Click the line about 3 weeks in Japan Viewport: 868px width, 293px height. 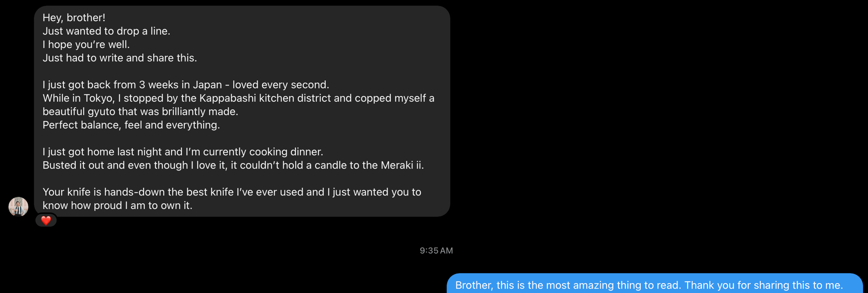[186, 85]
